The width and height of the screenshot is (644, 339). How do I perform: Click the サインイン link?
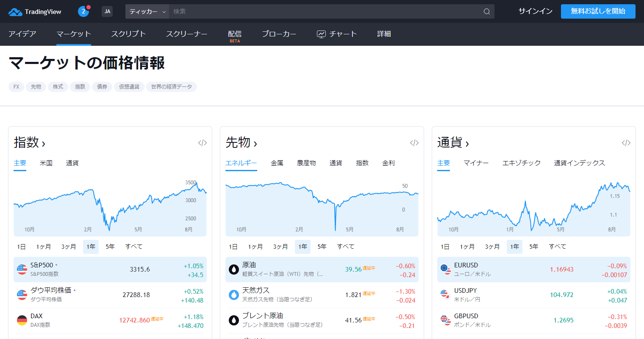(x=535, y=11)
